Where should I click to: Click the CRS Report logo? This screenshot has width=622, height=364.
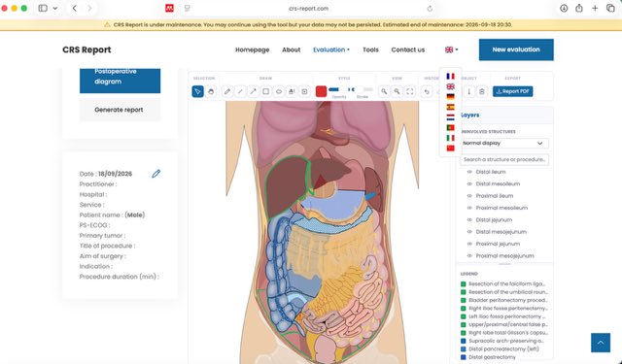coord(86,50)
